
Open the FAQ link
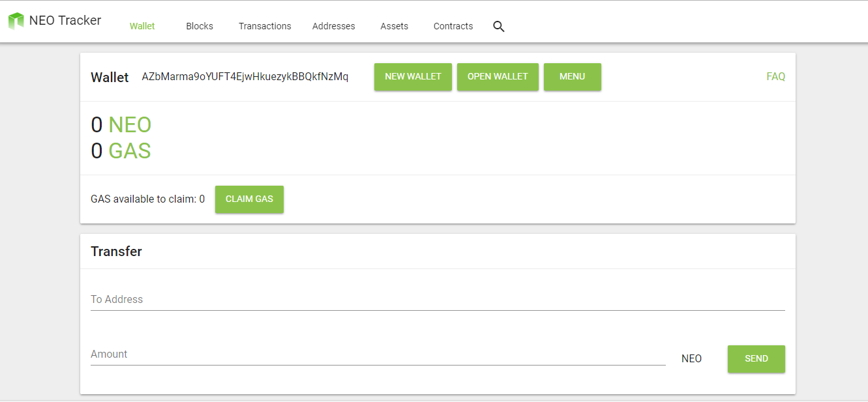point(775,77)
